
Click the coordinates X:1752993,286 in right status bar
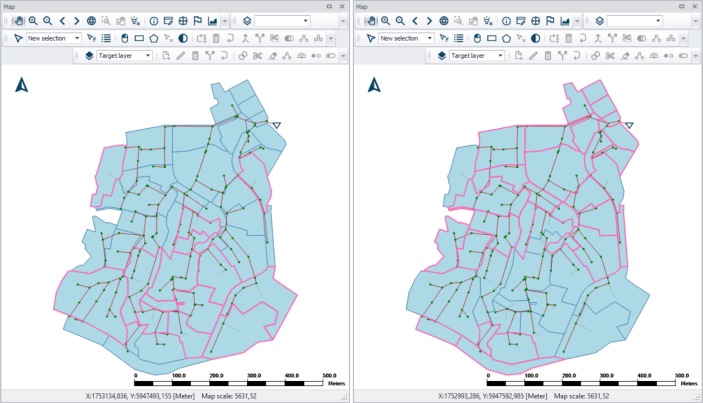click(x=492, y=396)
